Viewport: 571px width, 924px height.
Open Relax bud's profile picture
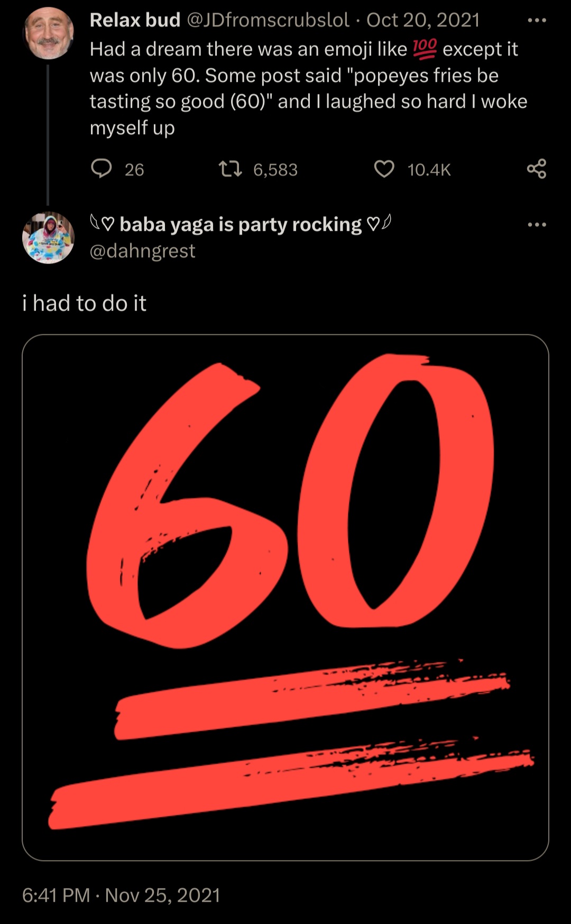pos(48,33)
